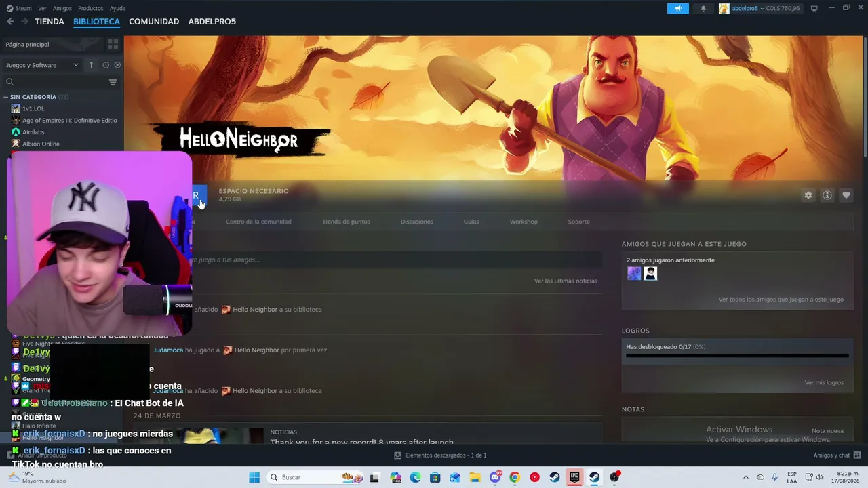Image resolution: width=868 pixels, height=488 pixels.
Task: Expand the Juegos y Software dropdown
Action: [x=42, y=65]
